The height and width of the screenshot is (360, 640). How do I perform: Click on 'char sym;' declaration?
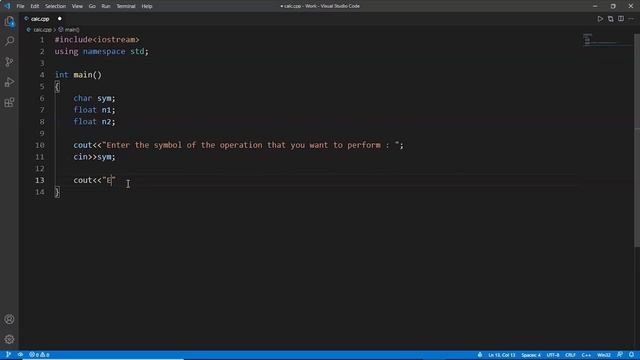pos(94,98)
